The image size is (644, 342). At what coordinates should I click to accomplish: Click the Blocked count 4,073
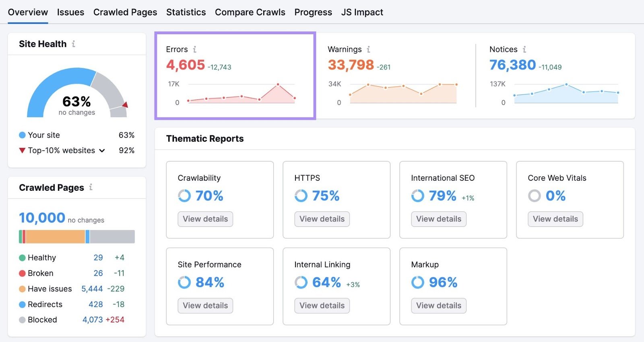[x=93, y=320]
